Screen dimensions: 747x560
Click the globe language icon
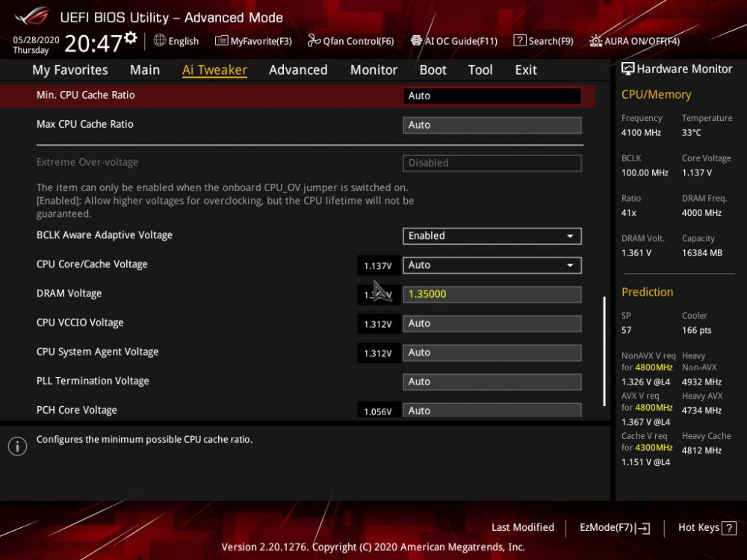pos(160,40)
